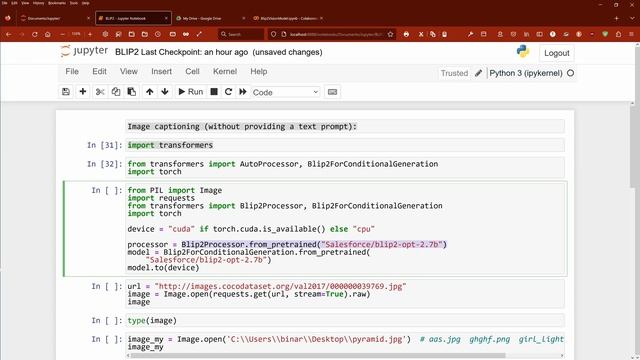
Task: Interrupt the kernel with the stop square icon
Action: tap(214, 92)
